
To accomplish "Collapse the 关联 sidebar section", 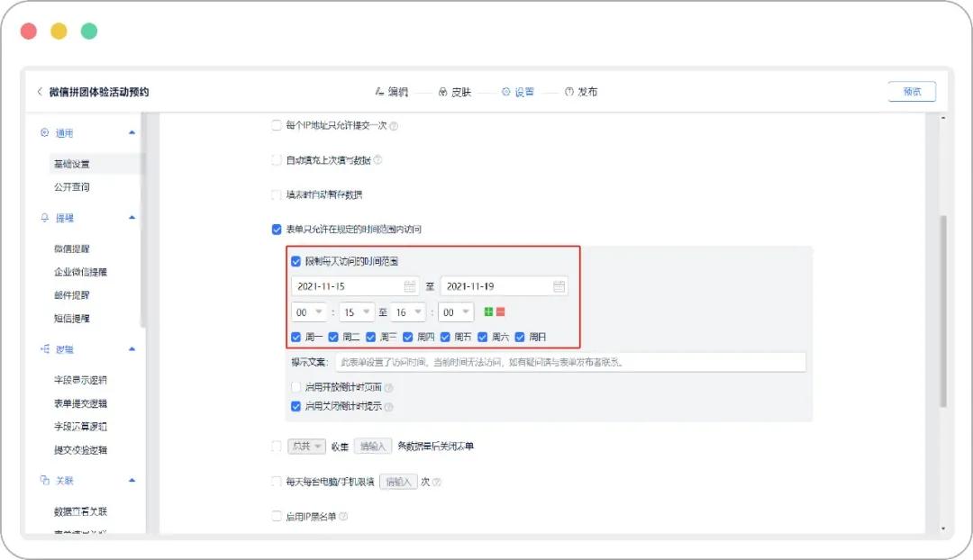I will click(133, 481).
